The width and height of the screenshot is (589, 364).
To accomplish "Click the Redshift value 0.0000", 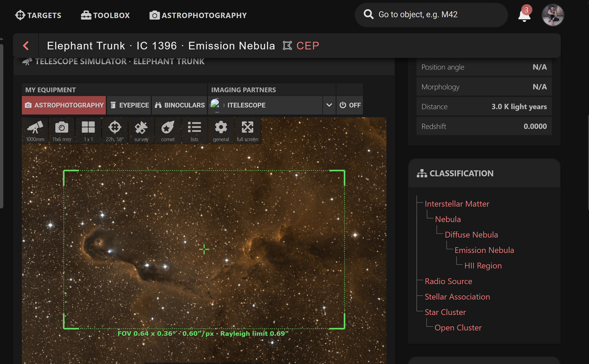I will pyautogui.click(x=535, y=126).
